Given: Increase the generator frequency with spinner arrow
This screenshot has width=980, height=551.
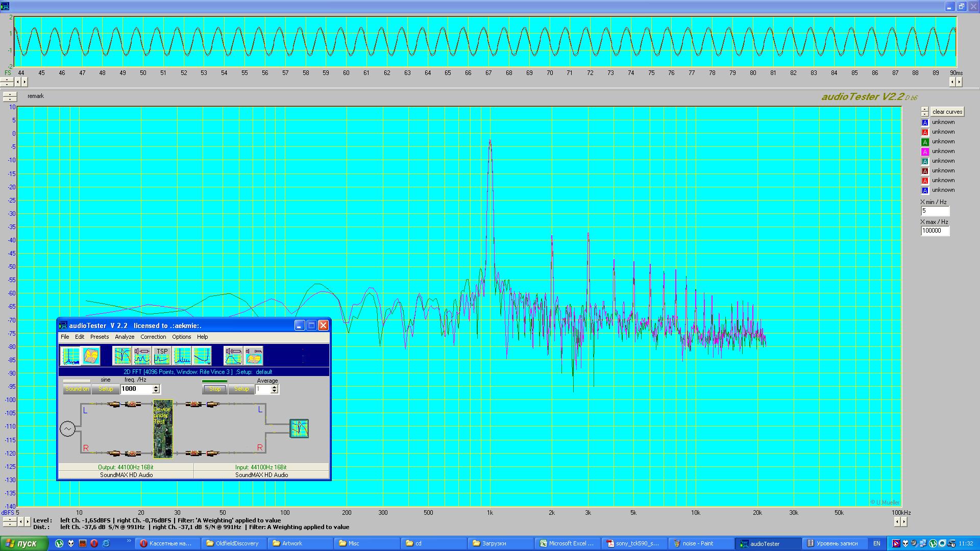Looking at the screenshot, I should (156, 387).
